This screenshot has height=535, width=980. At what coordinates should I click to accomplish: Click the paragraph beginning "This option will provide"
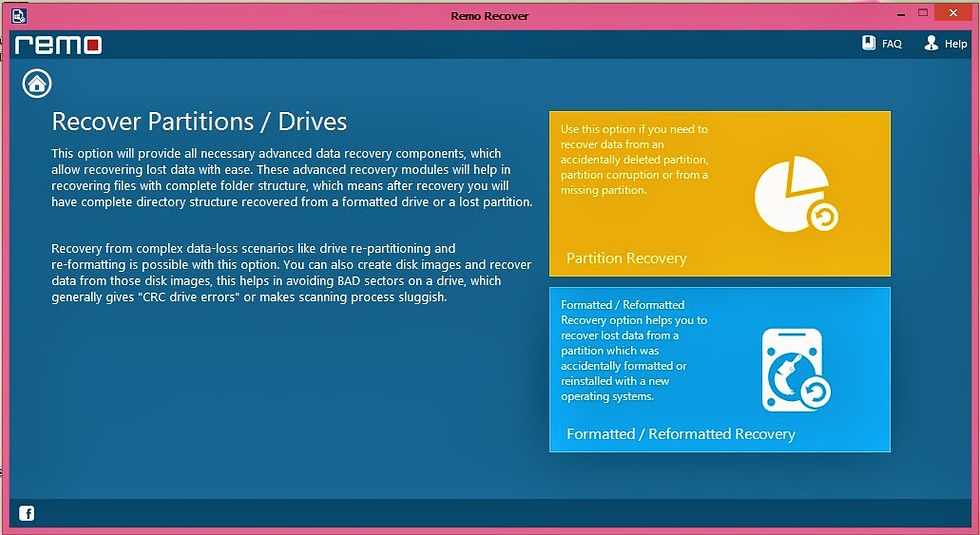[x=292, y=178]
